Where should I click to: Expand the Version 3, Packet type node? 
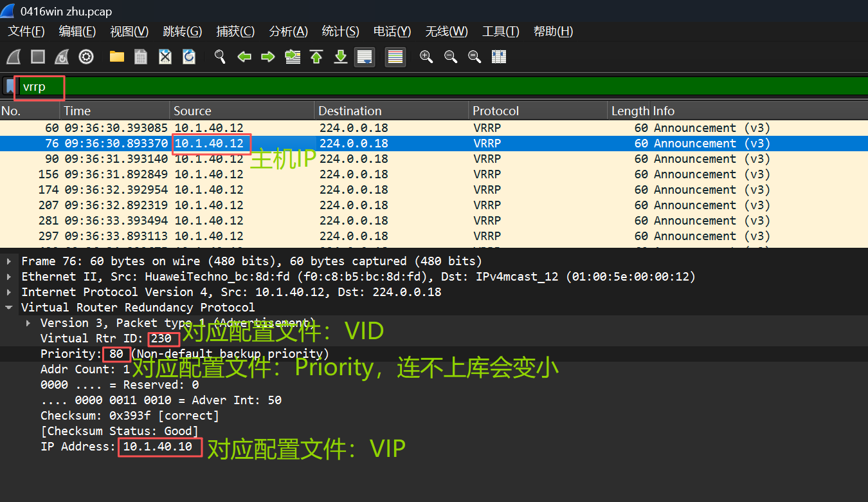[28, 323]
